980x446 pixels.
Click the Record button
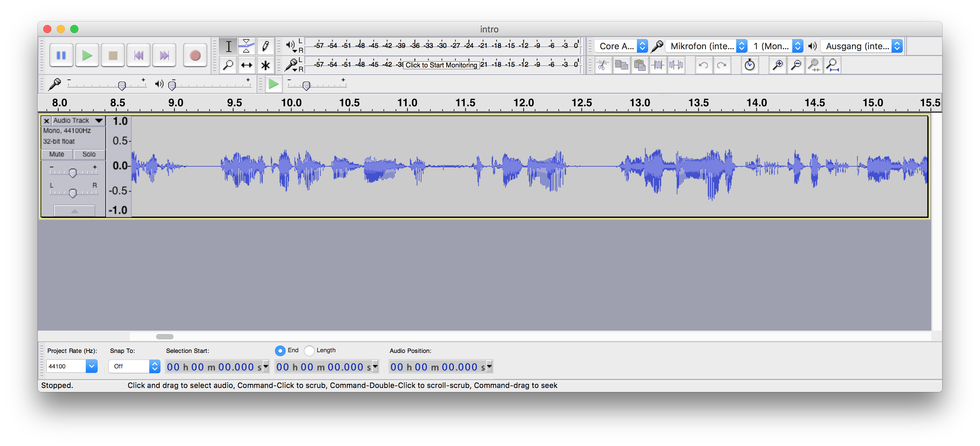(x=194, y=55)
